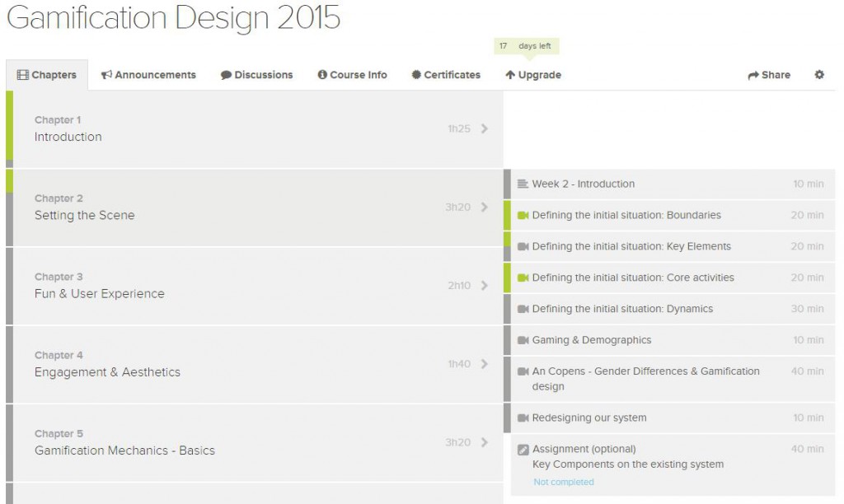Switch to the Discussions tab
The width and height of the screenshot is (844, 504).
coord(256,75)
